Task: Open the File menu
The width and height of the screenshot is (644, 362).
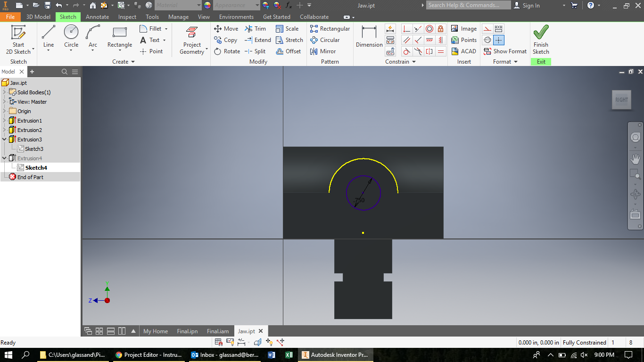Action: (10, 17)
